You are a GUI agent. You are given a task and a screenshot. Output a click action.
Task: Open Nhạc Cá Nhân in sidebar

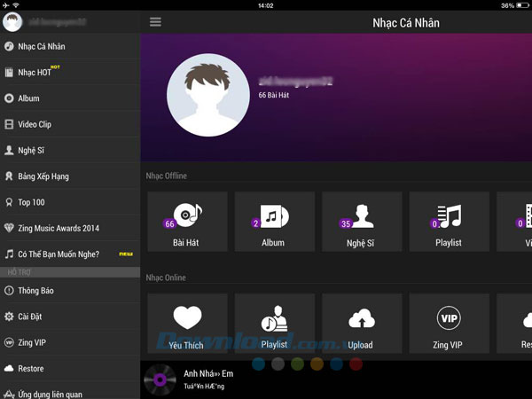click(70, 46)
